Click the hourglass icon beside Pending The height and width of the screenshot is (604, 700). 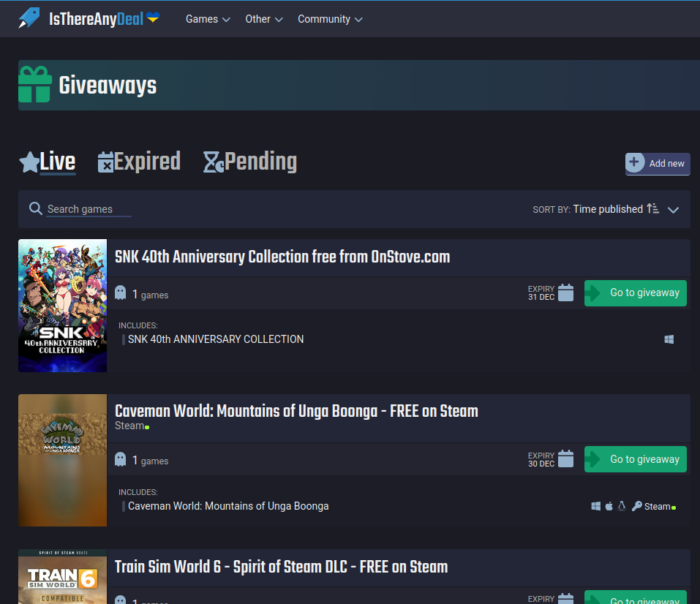[214, 162]
